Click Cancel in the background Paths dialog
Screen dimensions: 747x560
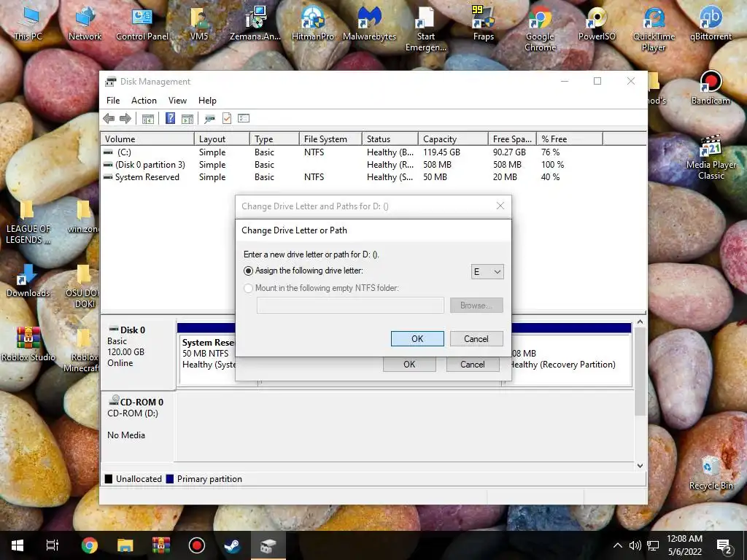(x=472, y=365)
